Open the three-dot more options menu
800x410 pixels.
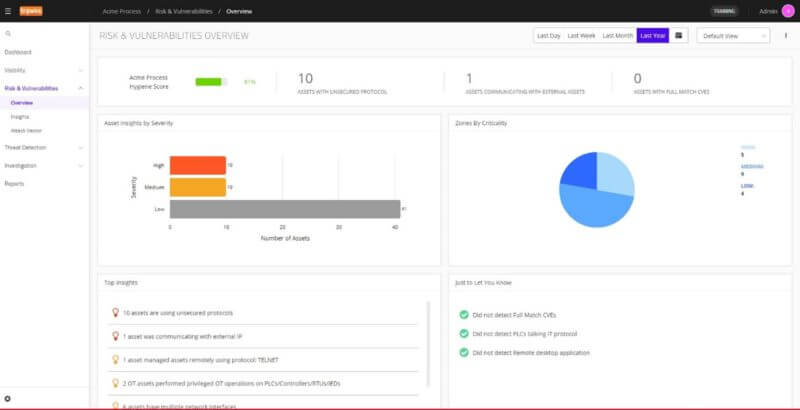point(786,35)
